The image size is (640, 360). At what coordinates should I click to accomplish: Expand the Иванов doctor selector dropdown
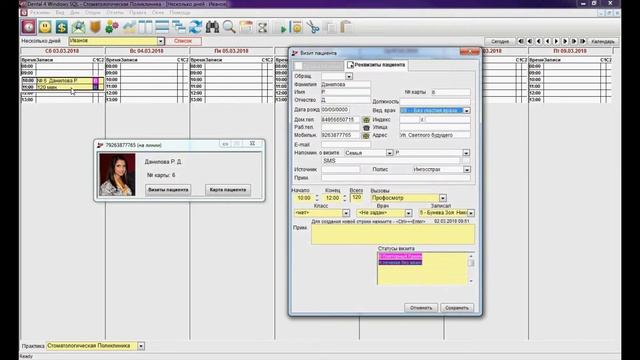point(160,41)
